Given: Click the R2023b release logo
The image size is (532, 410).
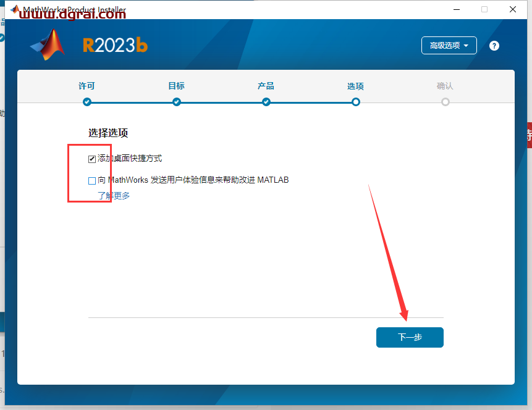Looking at the screenshot, I should point(116,45).
